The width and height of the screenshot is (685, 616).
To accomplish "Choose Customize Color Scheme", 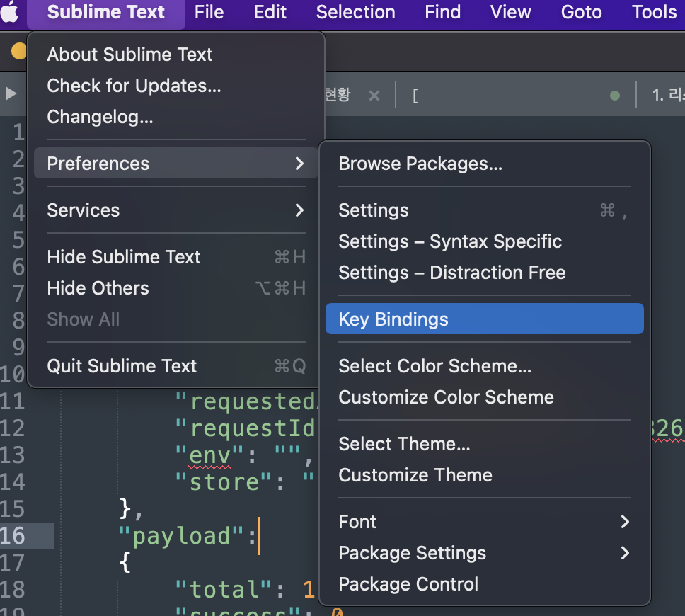I will click(x=485, y=397).
